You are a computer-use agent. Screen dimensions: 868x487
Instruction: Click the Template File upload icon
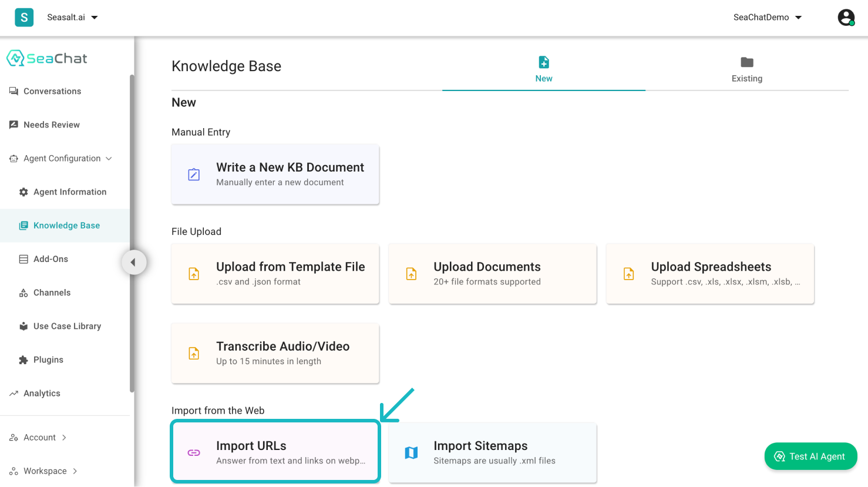[x=194, y=274]
